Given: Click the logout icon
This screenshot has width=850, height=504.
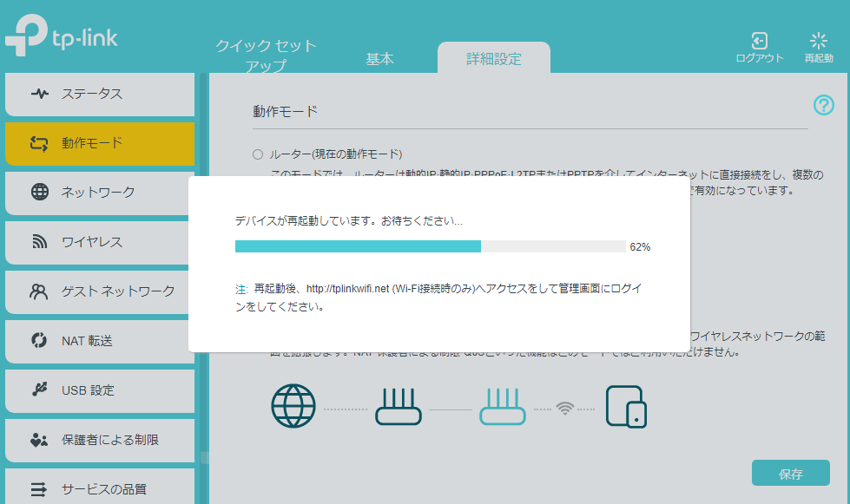Looking at the screenshot, I should click(759, 41).
